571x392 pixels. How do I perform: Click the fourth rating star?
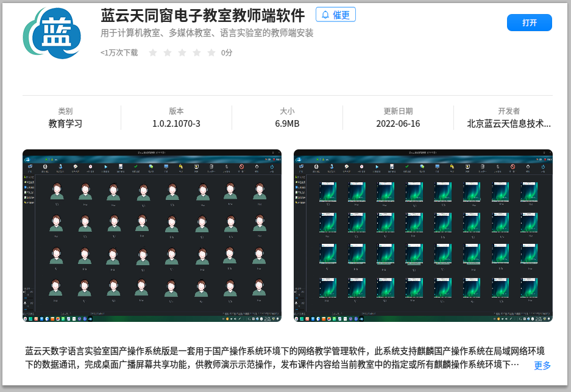(197, 53)
